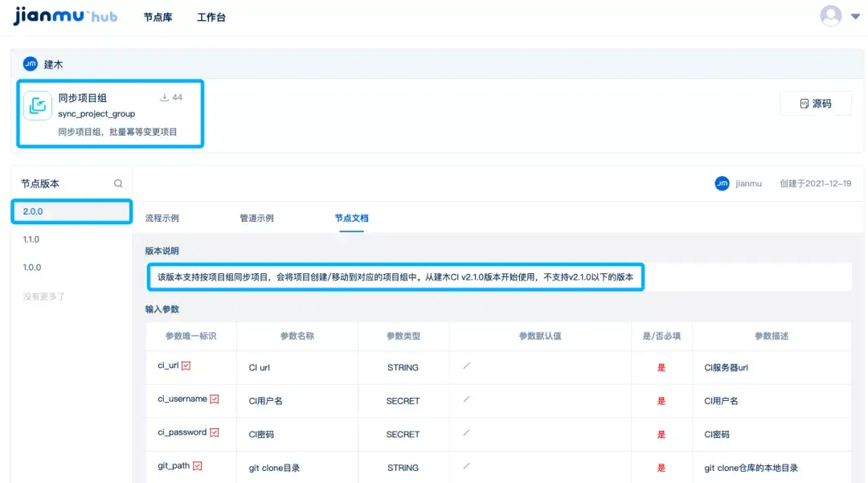Select version 2.0.0
This screenshot has width=868, height=483.
click(72, 211)
